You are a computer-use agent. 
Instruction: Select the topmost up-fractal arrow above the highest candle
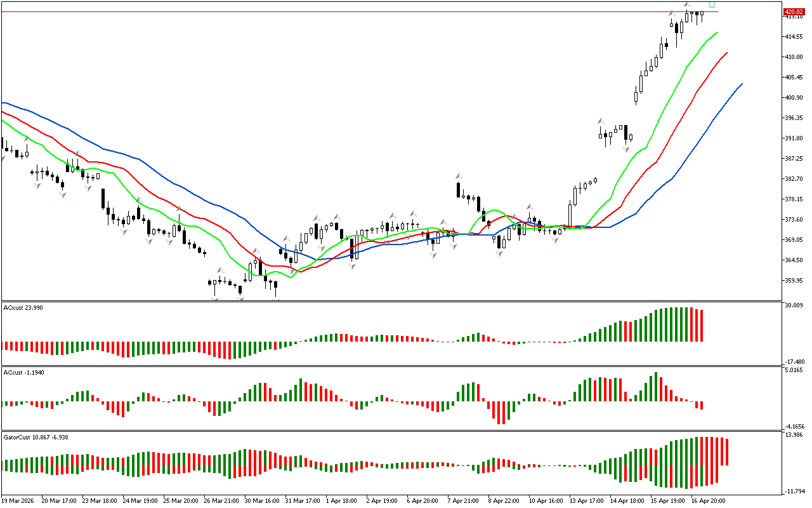coord(687,4)
